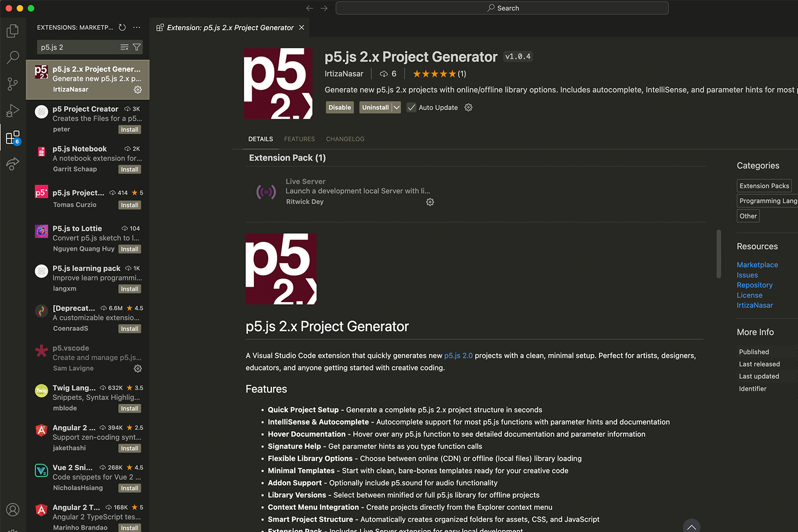Screen dimensions: 798x532
Task: Click the back navigation arrow
Action: 309,8
